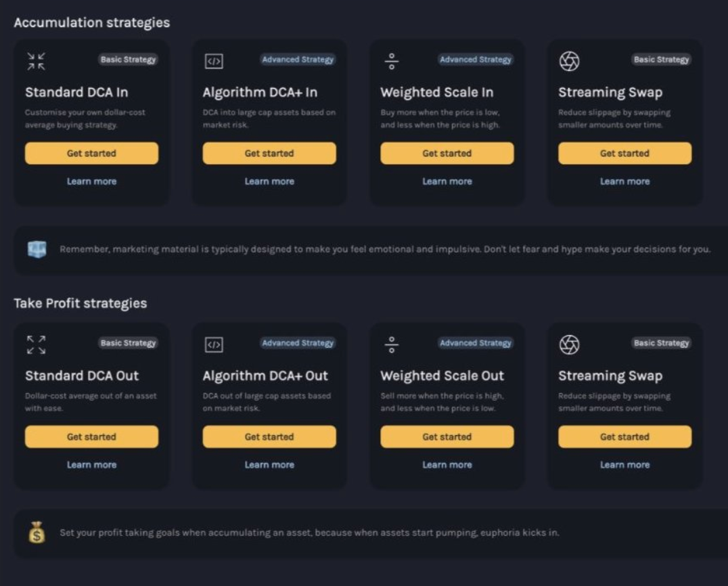728x586 pixels.
Task: Click the Algorithm DCA+ Out code icon
Action: (214, 345)
